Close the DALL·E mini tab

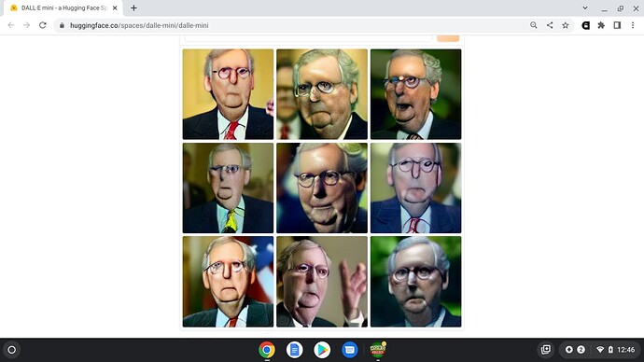(x=115, y=7)
